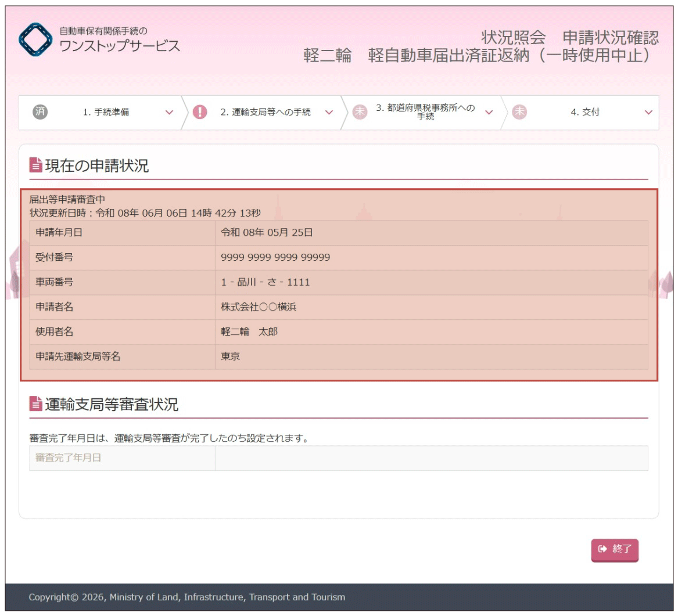678x616 pixels.
Task: Click the 未 status icon on step 4
Action: pyautogui.click(x=519, y=112)
